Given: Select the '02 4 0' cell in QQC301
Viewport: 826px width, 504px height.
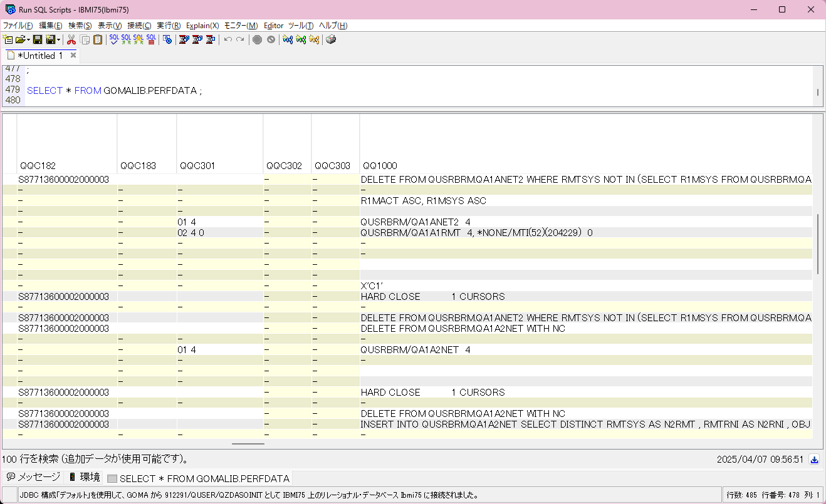Looking at the screenshot, I should tap(219, 233).
